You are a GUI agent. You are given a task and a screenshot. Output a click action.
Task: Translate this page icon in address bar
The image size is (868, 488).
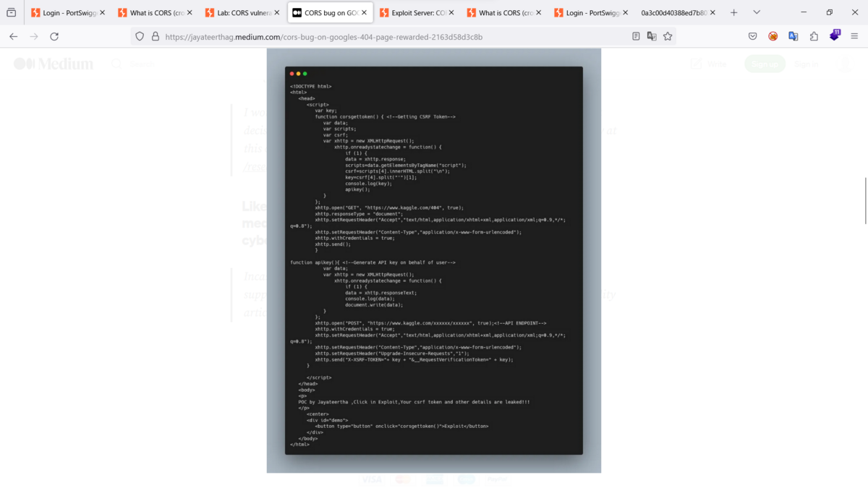[x=652, y=36]
